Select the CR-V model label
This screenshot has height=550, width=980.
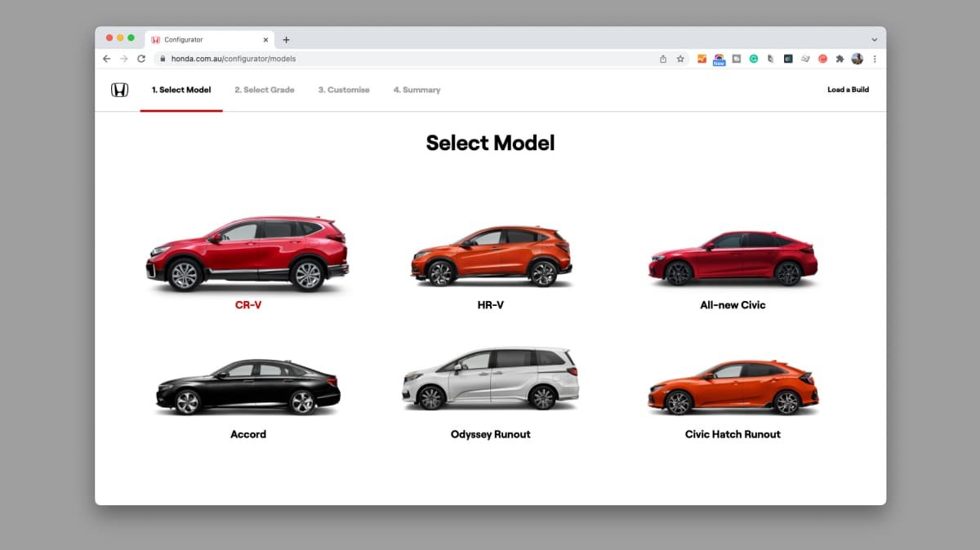click(248, 305)
